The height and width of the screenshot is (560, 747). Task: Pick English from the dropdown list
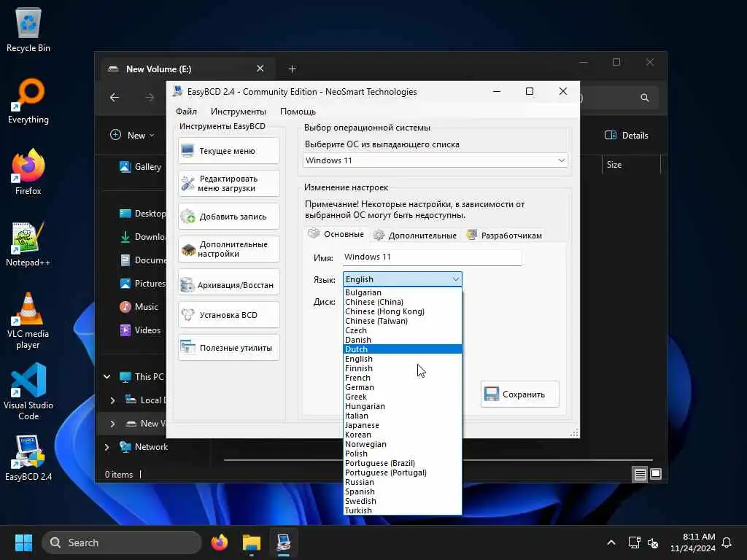[x=403, y=359]
